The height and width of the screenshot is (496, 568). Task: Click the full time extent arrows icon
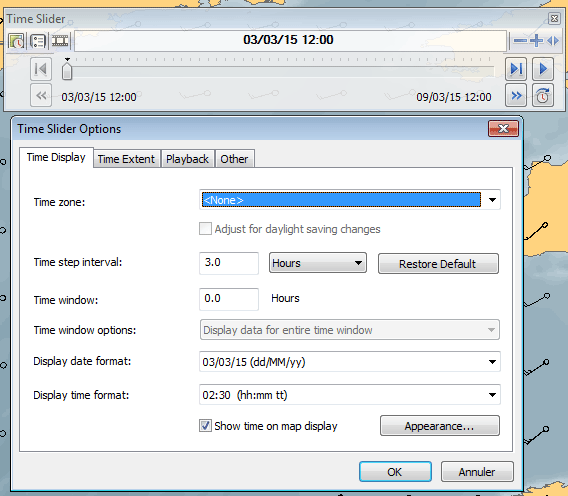(x=553, y=41)
